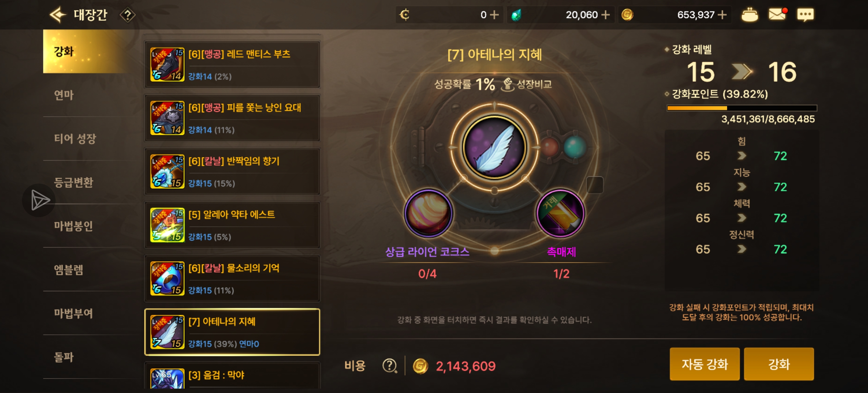Tap the floating paper plane icon

pyautogui.click(x=39, y=200)
